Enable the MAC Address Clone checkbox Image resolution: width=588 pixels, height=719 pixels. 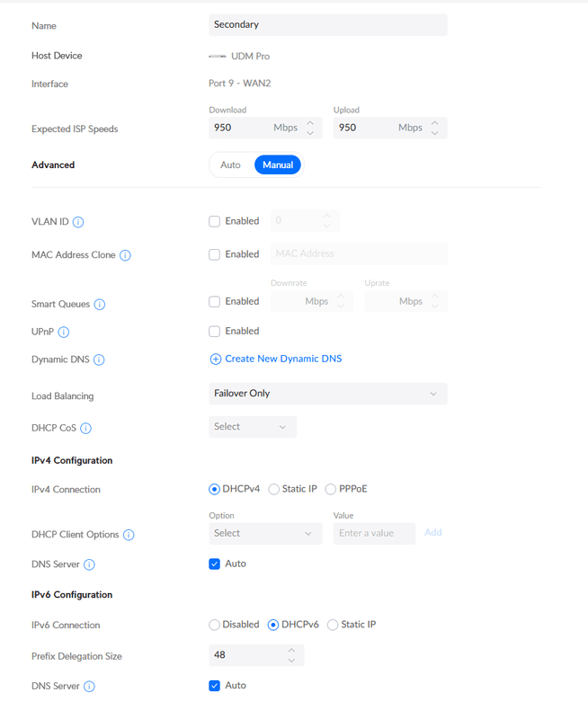point(214,254)
